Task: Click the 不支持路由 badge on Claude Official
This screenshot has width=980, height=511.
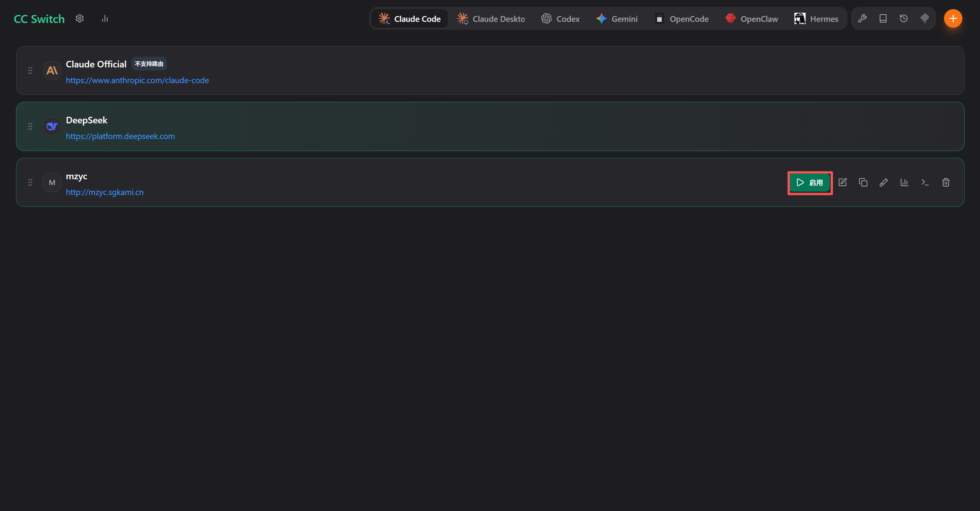Action: tap(149, 64)
